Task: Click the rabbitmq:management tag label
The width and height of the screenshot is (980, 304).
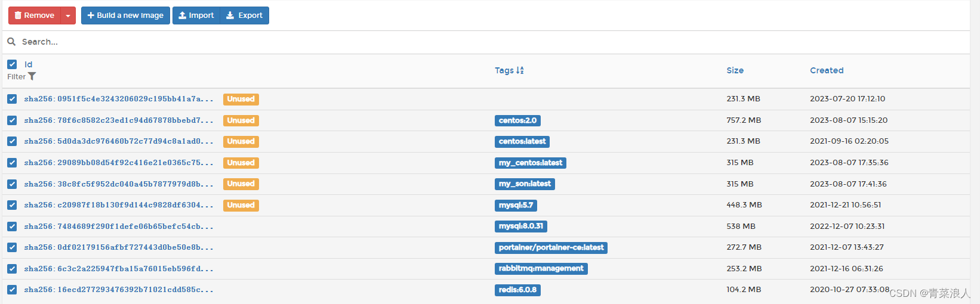Action: coord(541,269)
